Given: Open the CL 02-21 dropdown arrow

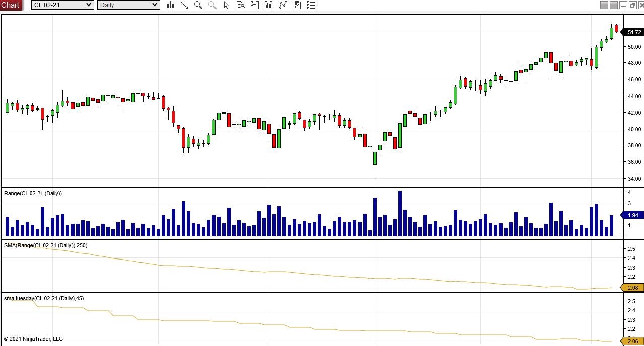Looking at the screenshot, I should coord(89,5).
